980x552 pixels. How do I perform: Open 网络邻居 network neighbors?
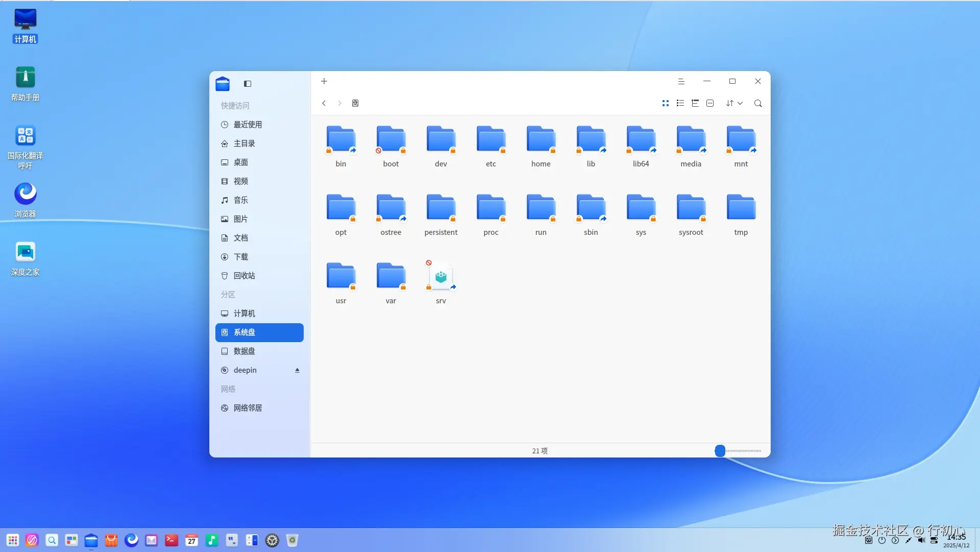[x=248, y=408]
